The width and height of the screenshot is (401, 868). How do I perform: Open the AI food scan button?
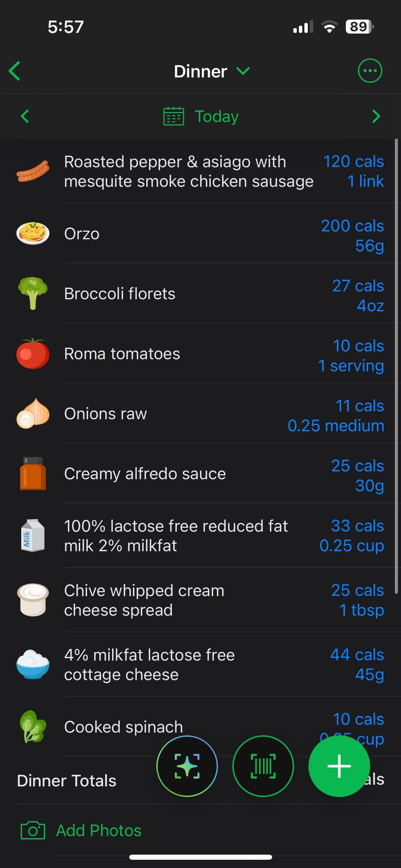click(x=187, y=766)
